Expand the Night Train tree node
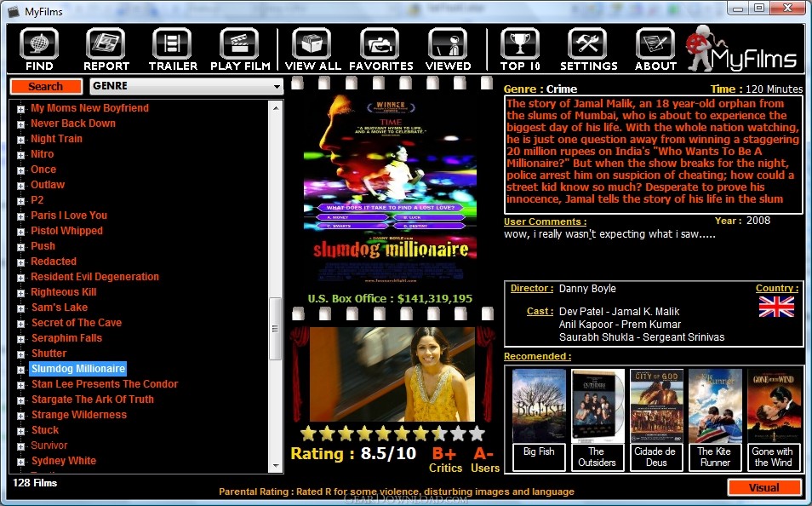The height and width of the screenshot is (506, 812). coord(20,140)
